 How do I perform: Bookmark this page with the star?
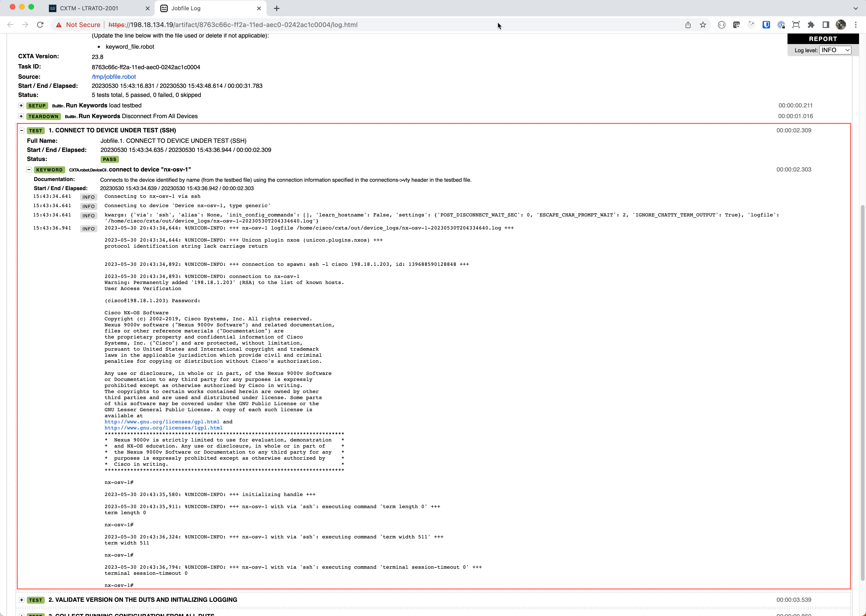[703, 25]
